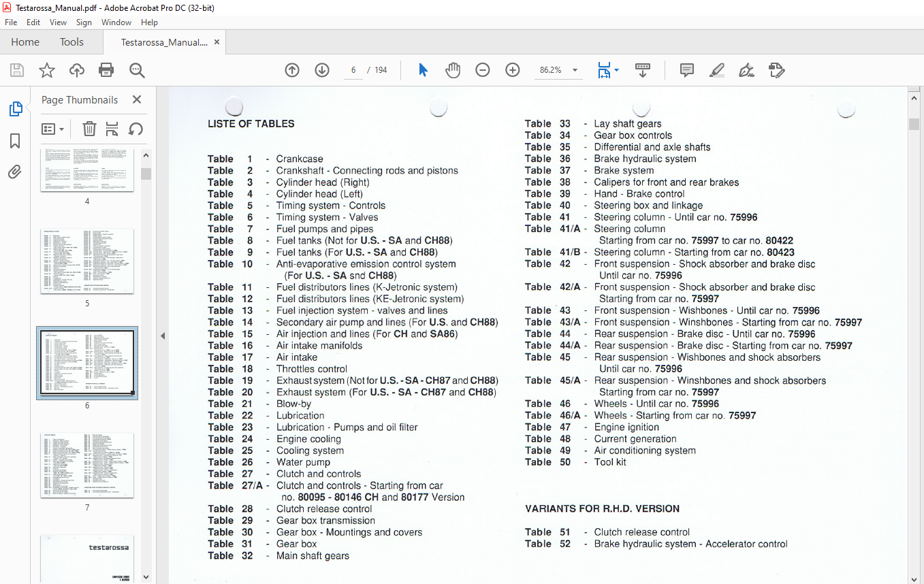Add a comment note icon
The width and height of the screenshot is (924, 584).
click(687, 70)
